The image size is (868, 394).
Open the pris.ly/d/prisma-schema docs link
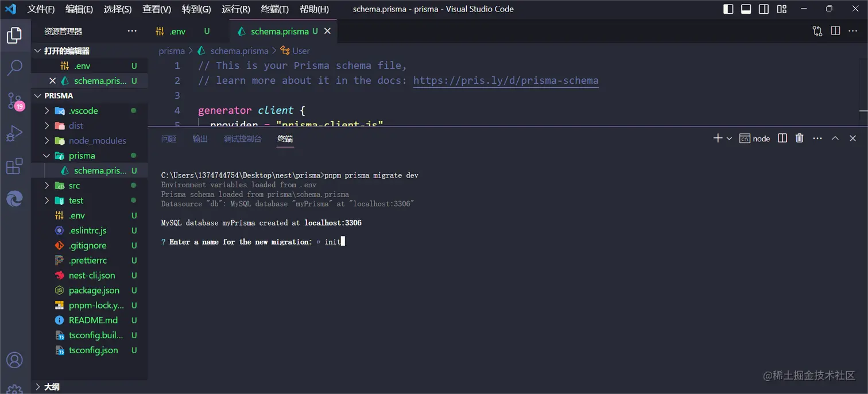click(506, 80)
